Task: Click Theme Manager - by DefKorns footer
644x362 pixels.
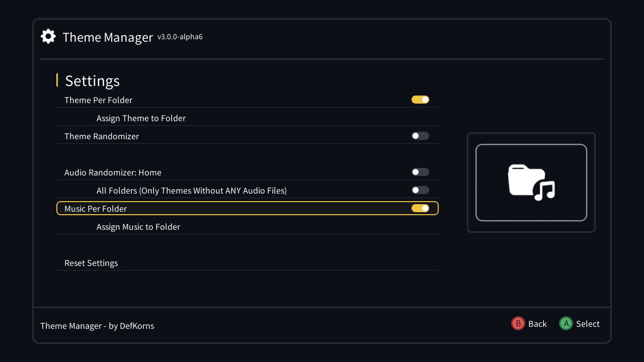Action: [97, 326]
